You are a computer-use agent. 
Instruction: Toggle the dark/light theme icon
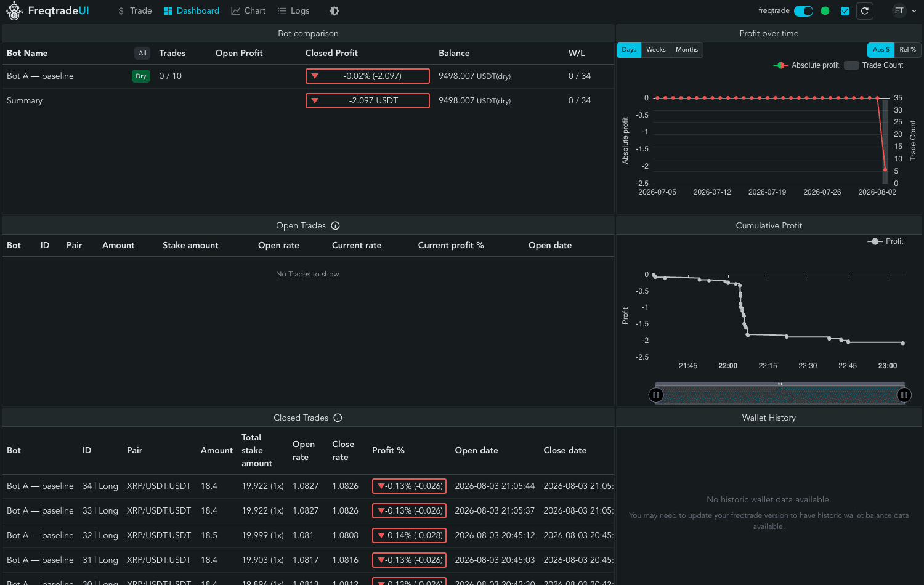tap(334, 11)
